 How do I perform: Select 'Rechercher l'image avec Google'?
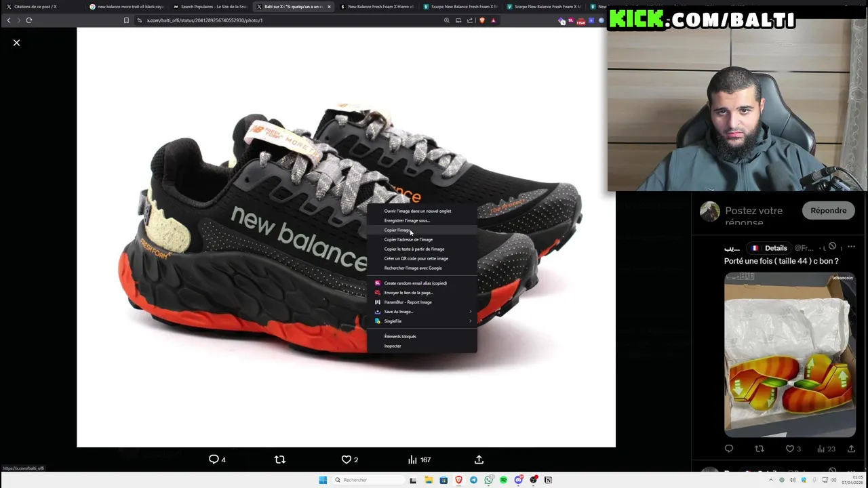coord(422,268)
